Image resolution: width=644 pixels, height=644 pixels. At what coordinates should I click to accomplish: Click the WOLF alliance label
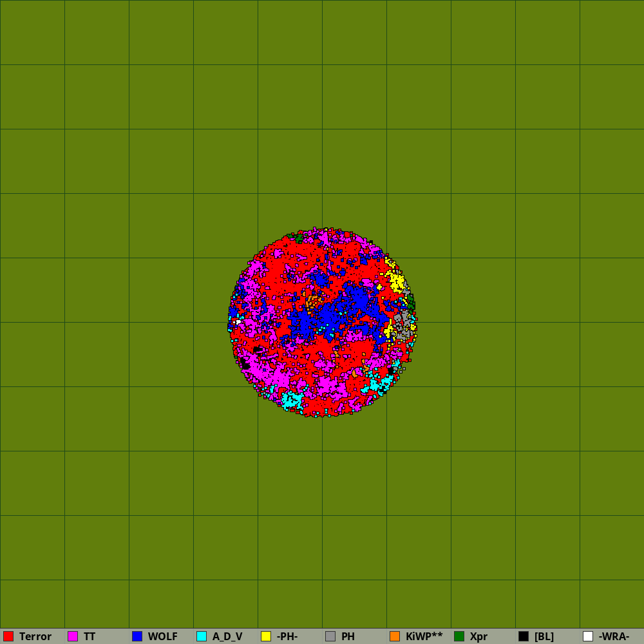[x=163, y=637]
